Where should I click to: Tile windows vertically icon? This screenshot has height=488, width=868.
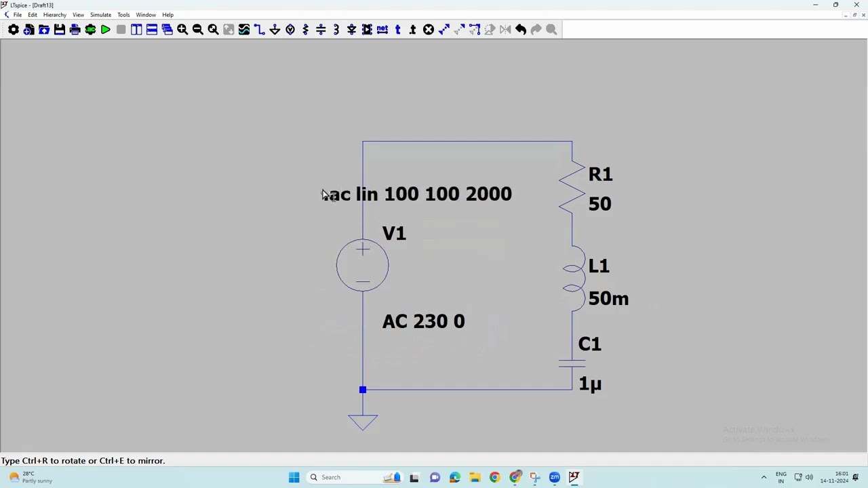click(136, 30)
